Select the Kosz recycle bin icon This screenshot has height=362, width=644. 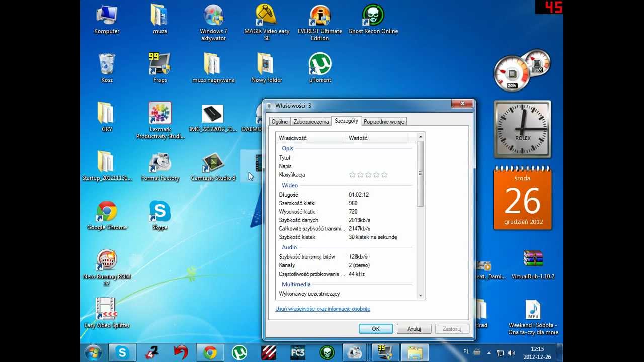point(107,68)
